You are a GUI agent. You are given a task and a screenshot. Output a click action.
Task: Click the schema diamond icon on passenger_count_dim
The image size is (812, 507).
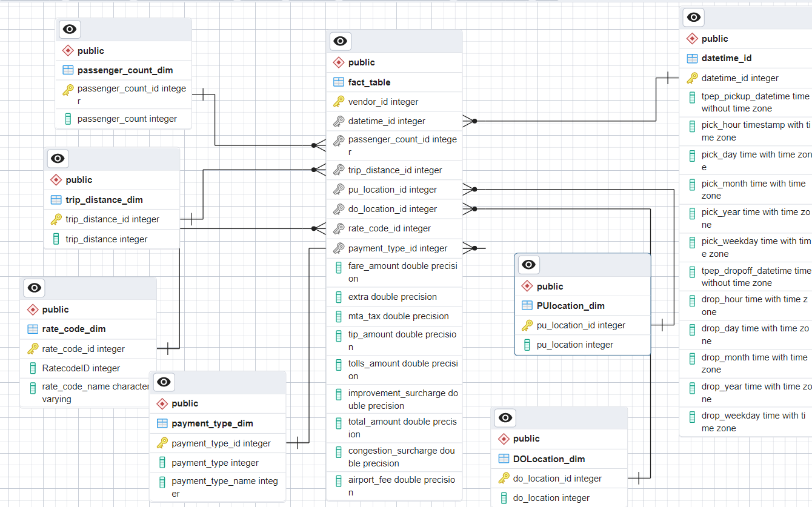coord(67,50)
